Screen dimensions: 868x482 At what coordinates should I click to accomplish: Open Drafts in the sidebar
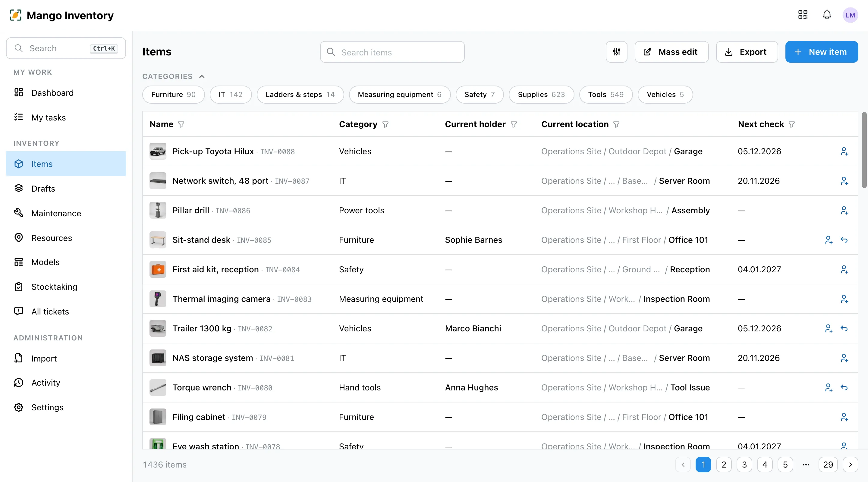(66, 189)
